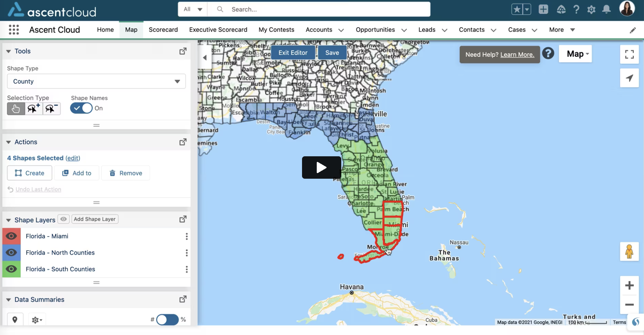This screenshot has height=335, width=644.
Task: Go to the Home tab
Action: pyautogui.click(x=105, y=30)
